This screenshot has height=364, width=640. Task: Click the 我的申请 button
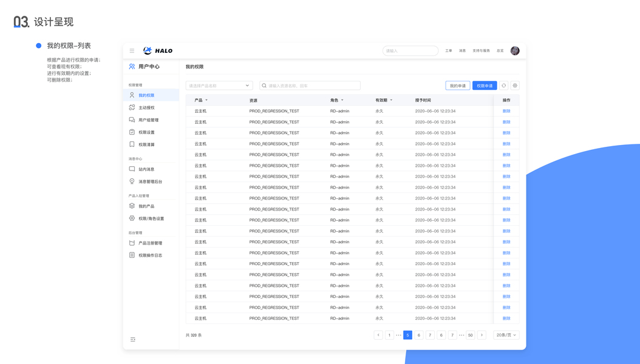[458, 86]
